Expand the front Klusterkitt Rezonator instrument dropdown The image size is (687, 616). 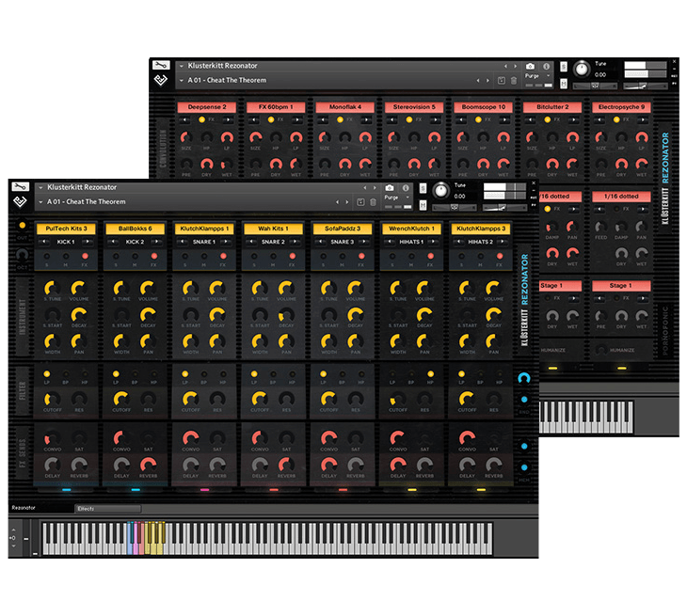point(40,187)
